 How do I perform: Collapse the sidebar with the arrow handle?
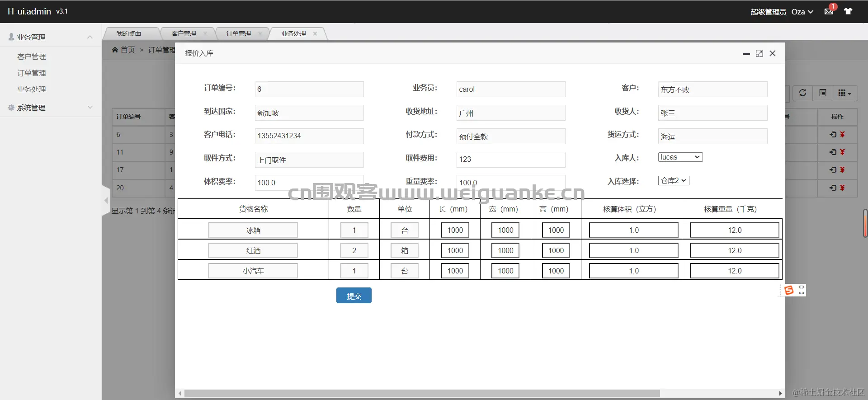tap(106, 200)
